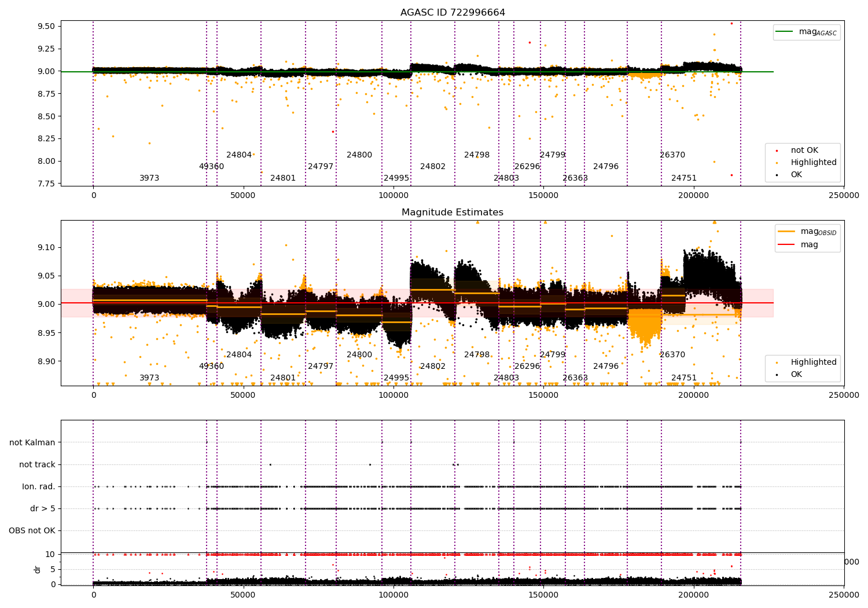
Task: Select the "dr > 5" axis label
Action: pos(43,508)
